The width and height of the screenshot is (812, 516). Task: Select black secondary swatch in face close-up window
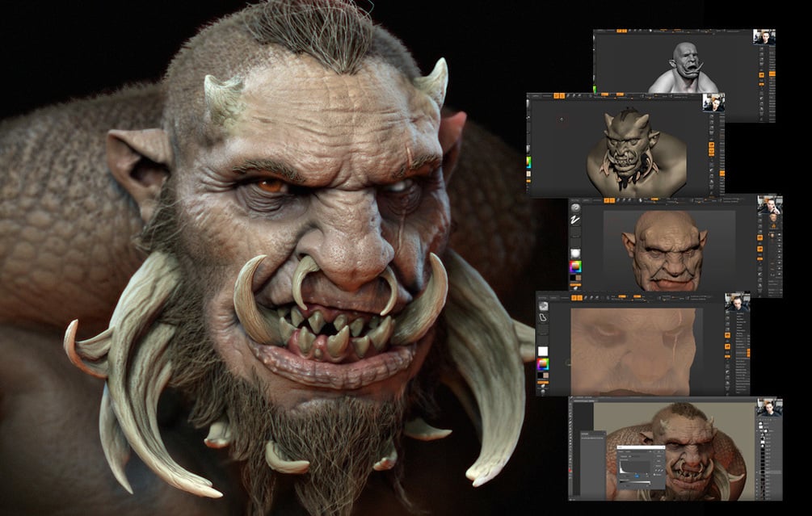(540, 375)
